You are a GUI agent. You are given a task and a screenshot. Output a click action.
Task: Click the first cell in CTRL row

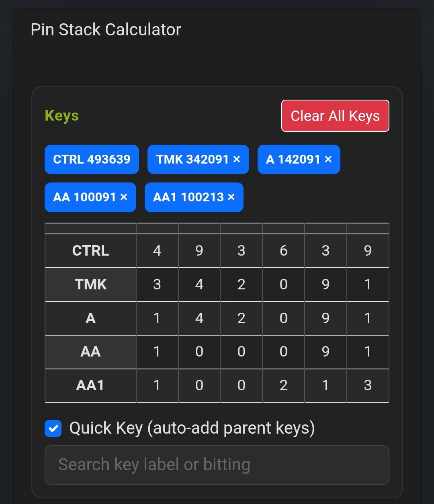(157, 251)
